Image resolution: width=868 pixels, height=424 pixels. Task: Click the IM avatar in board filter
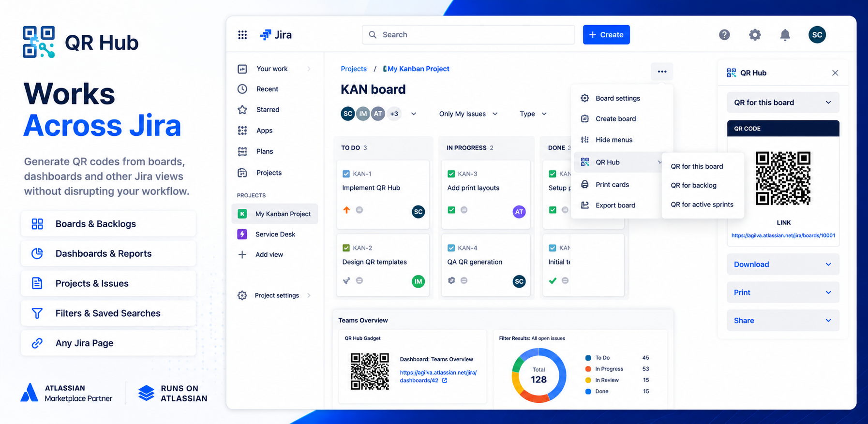point(363,114)
